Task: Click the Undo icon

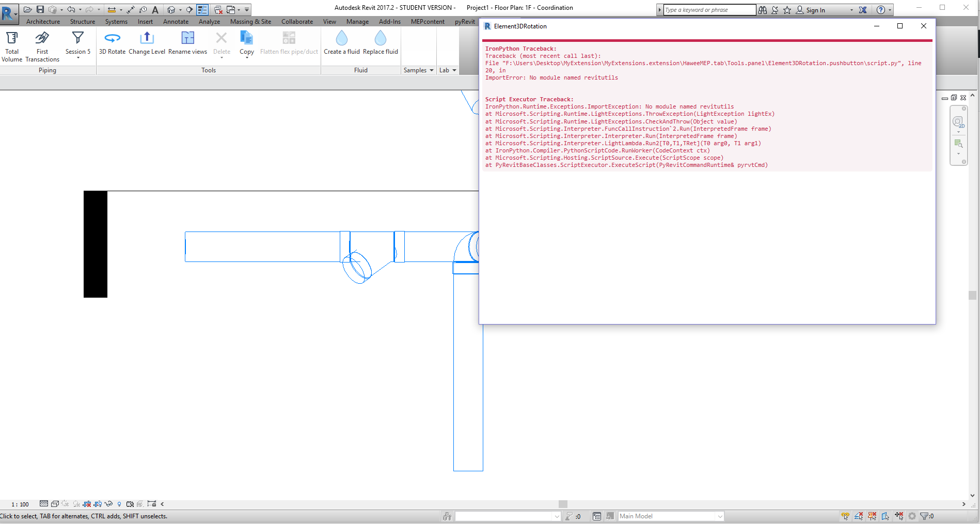Action: click(71, 9)
